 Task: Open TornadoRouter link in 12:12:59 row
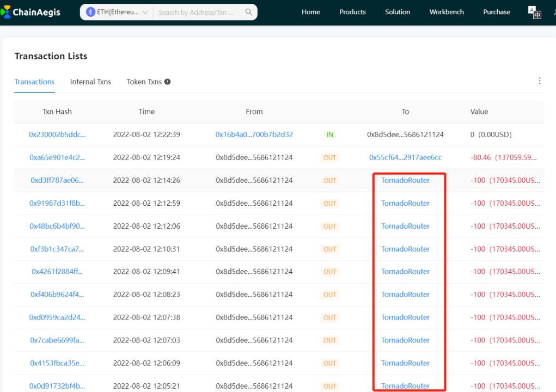[405, 204]
